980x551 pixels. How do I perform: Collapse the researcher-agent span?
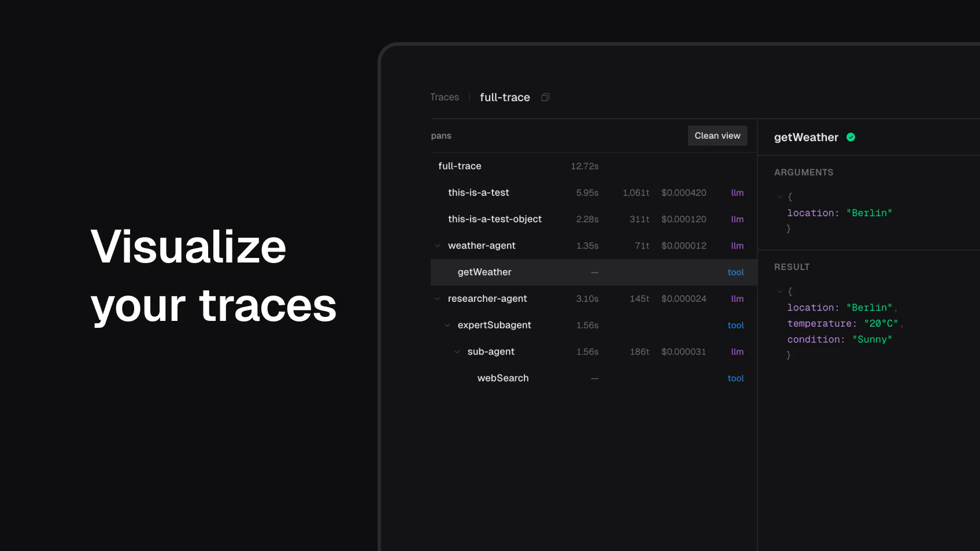(437, 299)
